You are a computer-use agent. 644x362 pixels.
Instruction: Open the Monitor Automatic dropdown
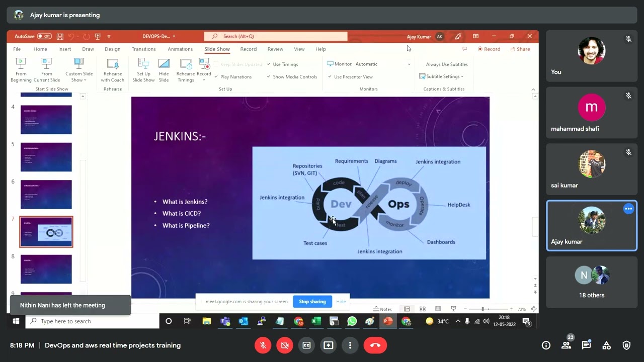382,64
